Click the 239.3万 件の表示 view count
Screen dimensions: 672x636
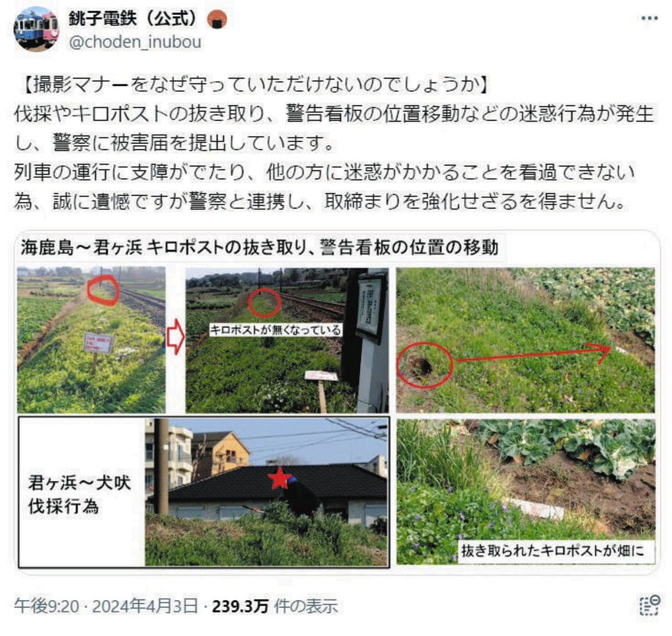pos(275,606)
